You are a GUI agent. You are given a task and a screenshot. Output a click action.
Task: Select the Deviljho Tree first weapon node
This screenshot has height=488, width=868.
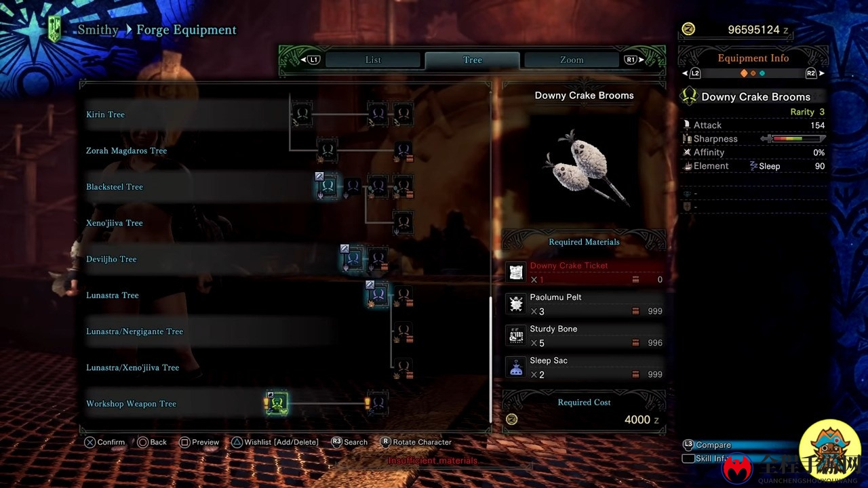coord(353,259)
